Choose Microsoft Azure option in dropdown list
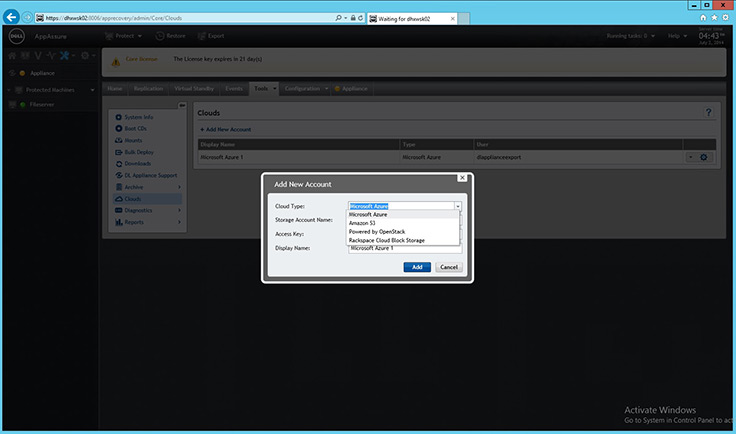Screen dimensions: 736x434 pos(403,214)
